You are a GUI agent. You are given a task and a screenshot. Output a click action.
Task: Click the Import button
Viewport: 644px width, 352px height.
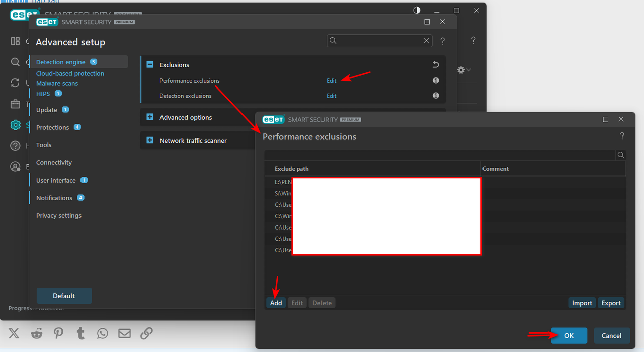[582, 303]
